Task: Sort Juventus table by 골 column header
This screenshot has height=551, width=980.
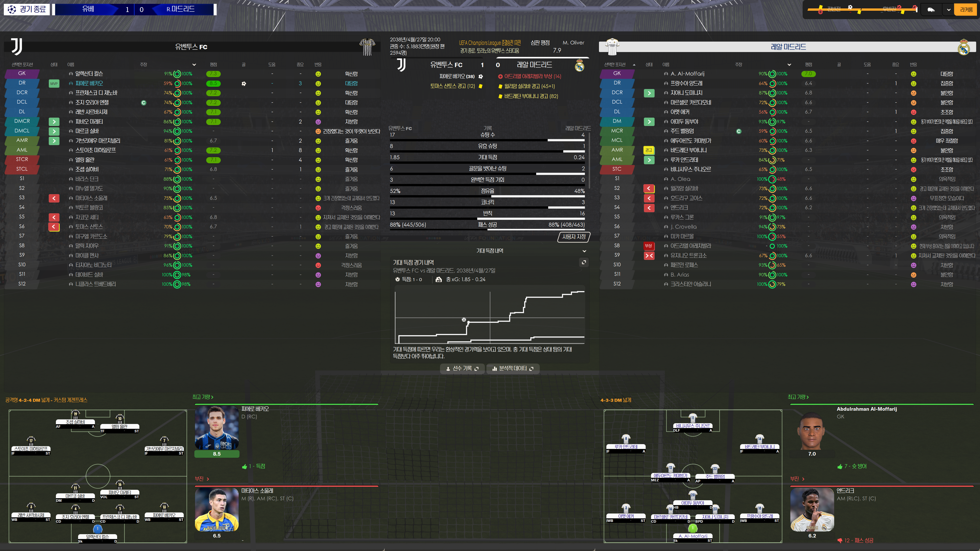Action: click(243, 65)
